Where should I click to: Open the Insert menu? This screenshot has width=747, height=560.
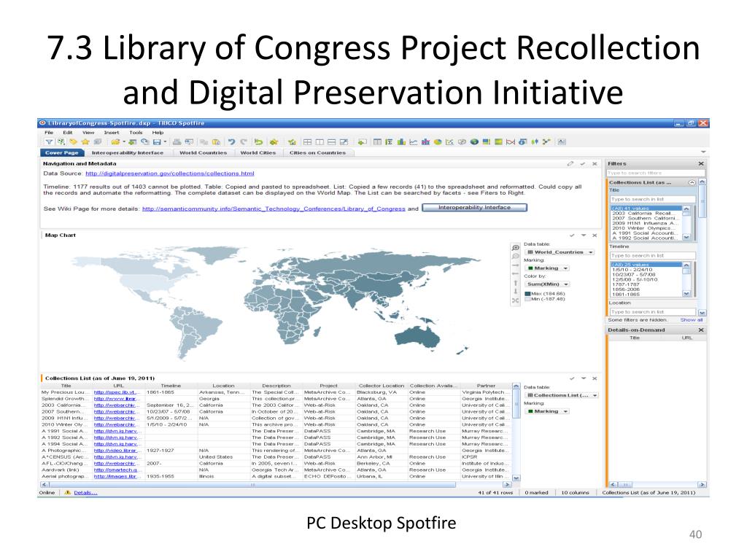pyautogui.click(x=112, y=133)
